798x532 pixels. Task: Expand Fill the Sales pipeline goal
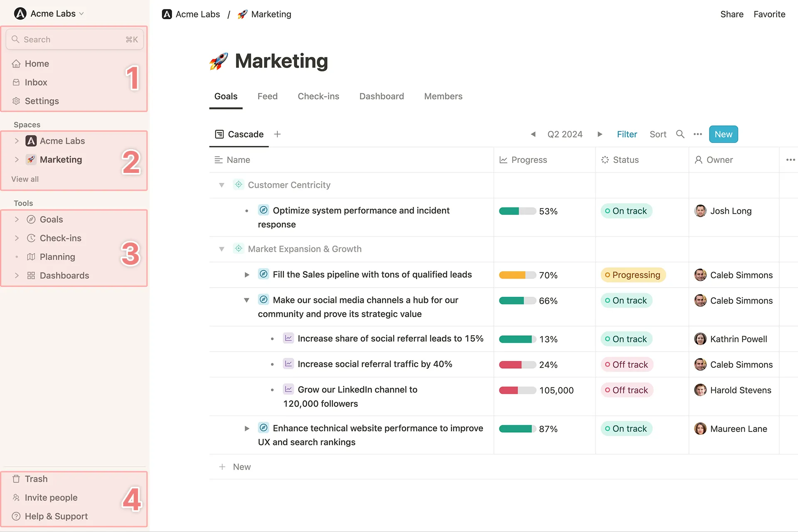point(247,275)
